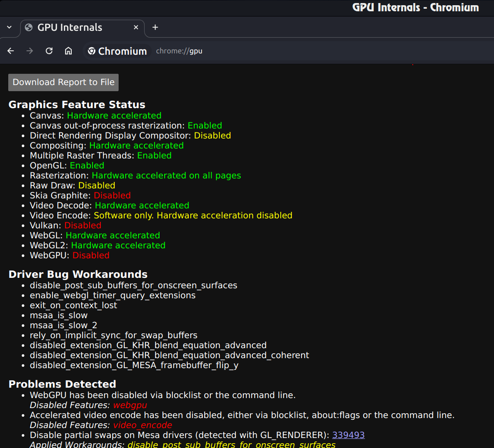This screenshot has height=448, width=494.
Task: Click the OpenGL: Enabled entry
Action: coord(67,165)
